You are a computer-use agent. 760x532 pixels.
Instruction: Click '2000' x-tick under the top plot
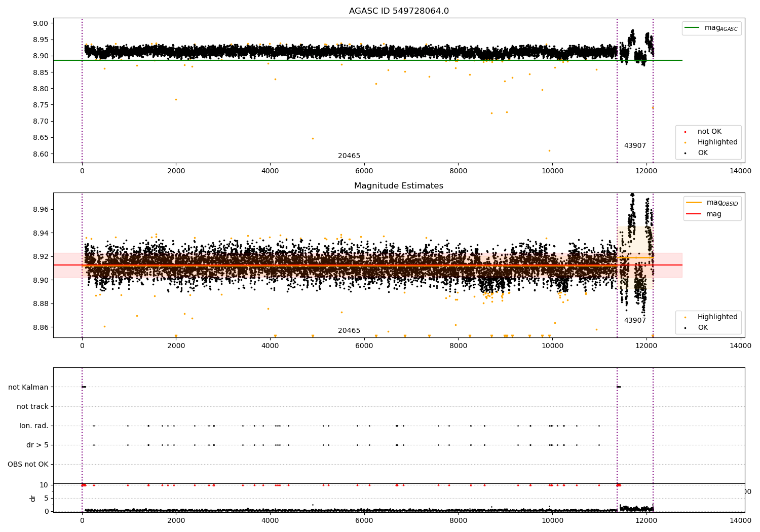coord(176,171)
